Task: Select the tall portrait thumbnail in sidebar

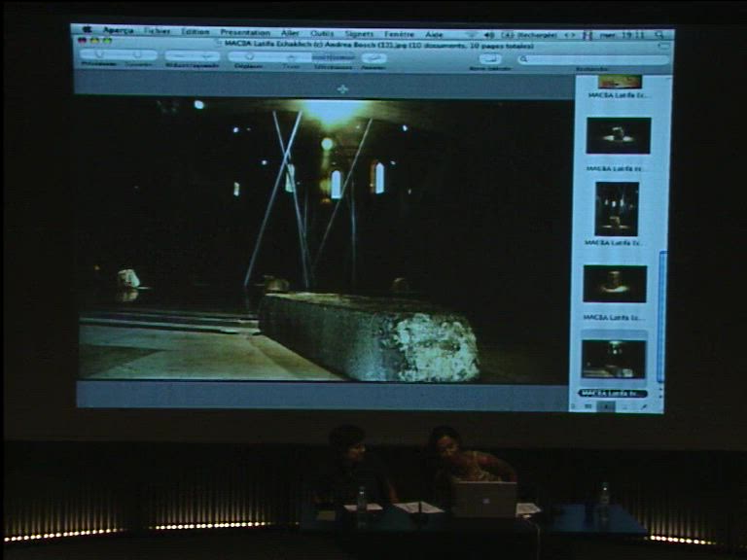Action: tap(617, 209)
